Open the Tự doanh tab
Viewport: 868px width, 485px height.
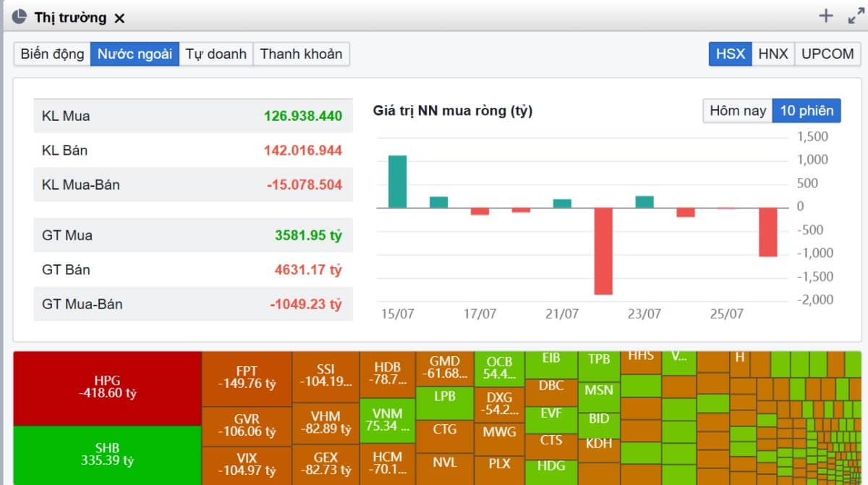click(x=216, y=54)
